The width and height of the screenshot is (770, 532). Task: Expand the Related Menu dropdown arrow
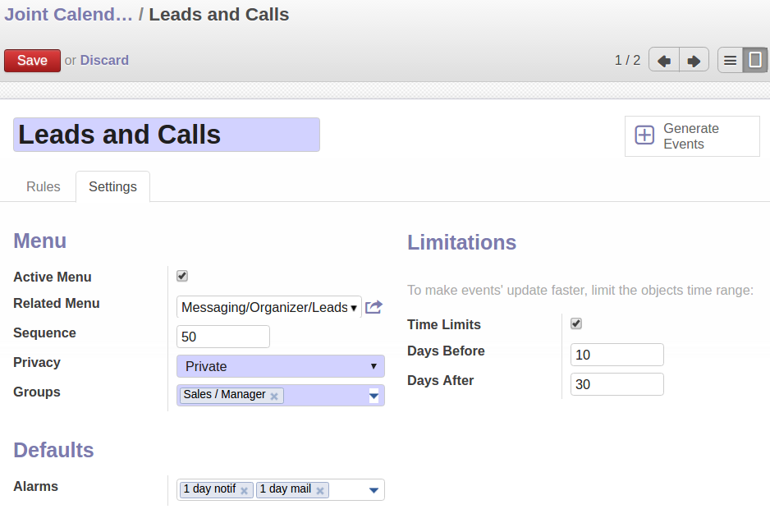point(353,308)
